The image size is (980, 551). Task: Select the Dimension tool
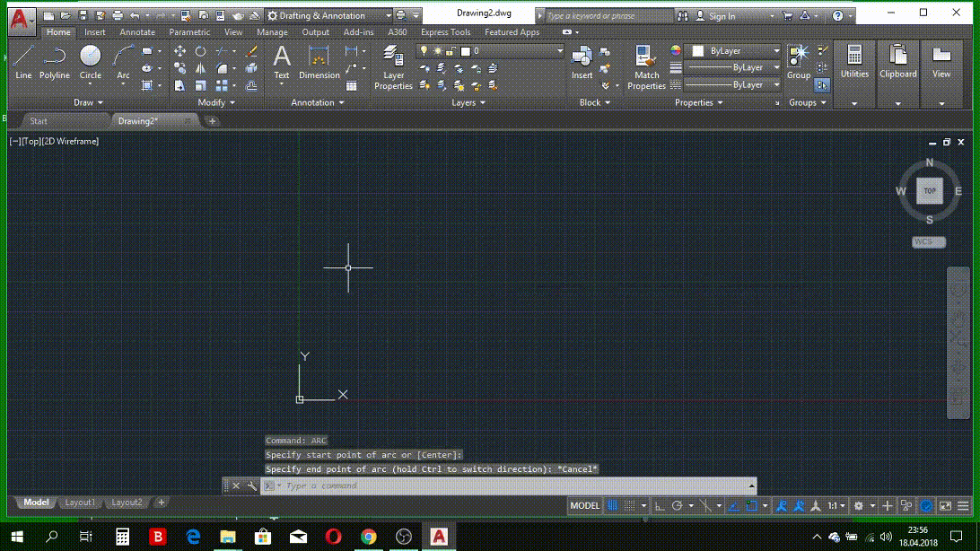click(319, 62)
